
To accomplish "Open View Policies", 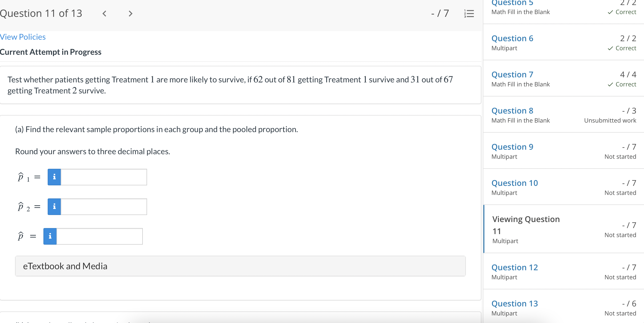I will coord(23,37).
